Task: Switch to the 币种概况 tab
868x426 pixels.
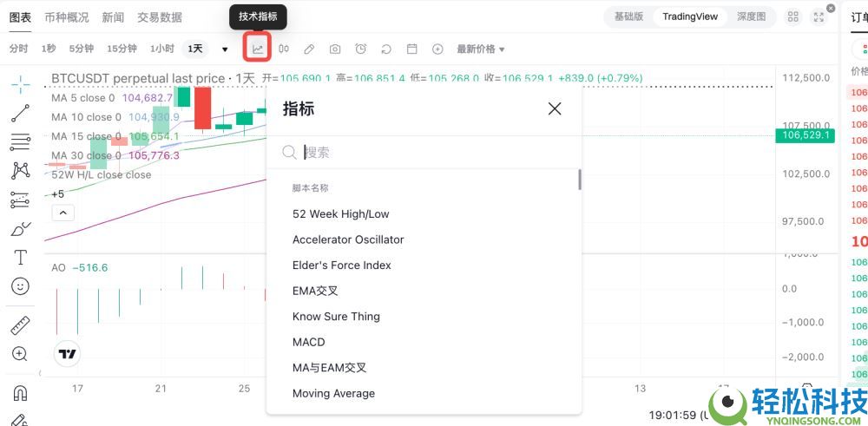Action: click(67, 17)
